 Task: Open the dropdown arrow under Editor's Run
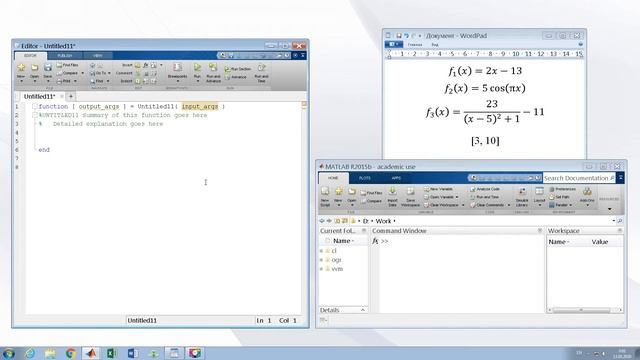click(x=197, y=81)
